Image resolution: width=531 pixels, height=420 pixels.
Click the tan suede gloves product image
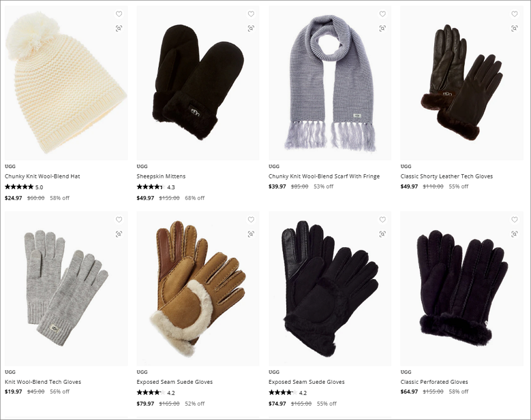tap(198, 288)
